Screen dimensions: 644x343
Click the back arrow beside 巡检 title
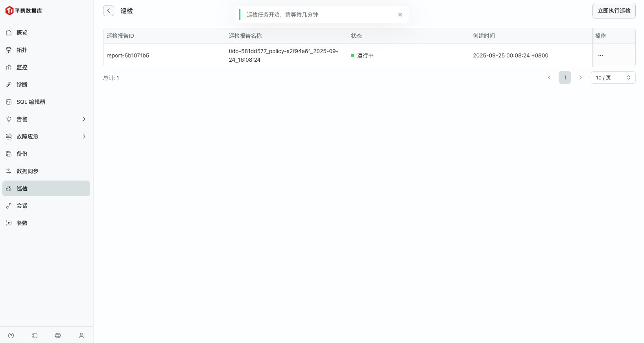point(109,11)
